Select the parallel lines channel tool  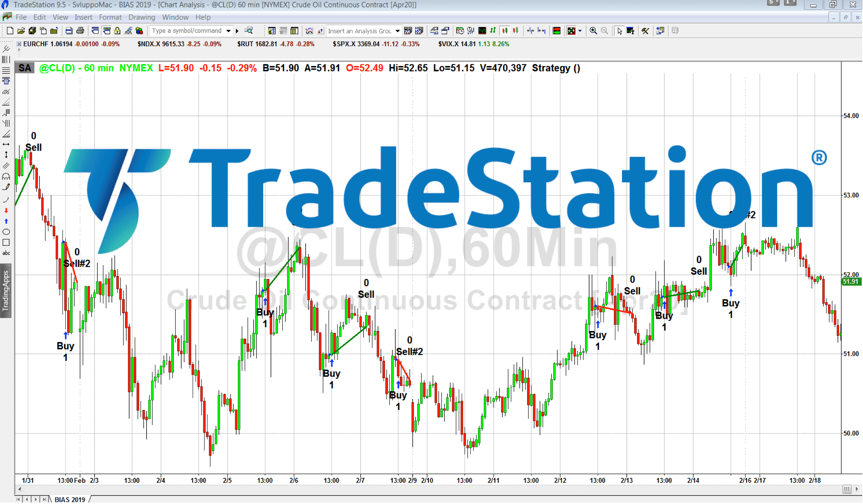point(6,166)
